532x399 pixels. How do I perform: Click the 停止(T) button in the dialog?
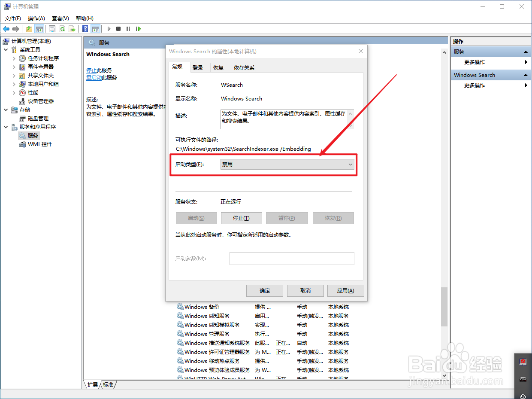(x=241, y=218)
